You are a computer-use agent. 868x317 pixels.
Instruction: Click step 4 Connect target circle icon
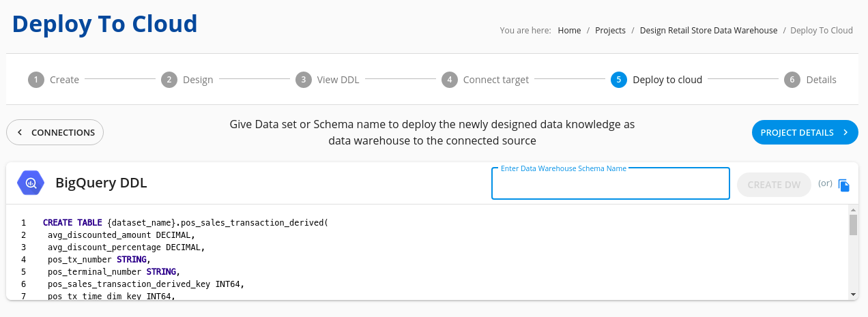449,80
